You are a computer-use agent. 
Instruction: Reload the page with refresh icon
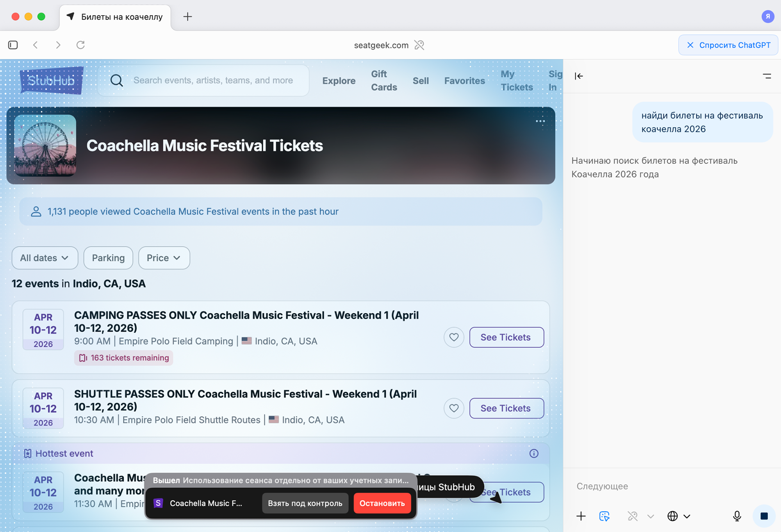[80, 45]
